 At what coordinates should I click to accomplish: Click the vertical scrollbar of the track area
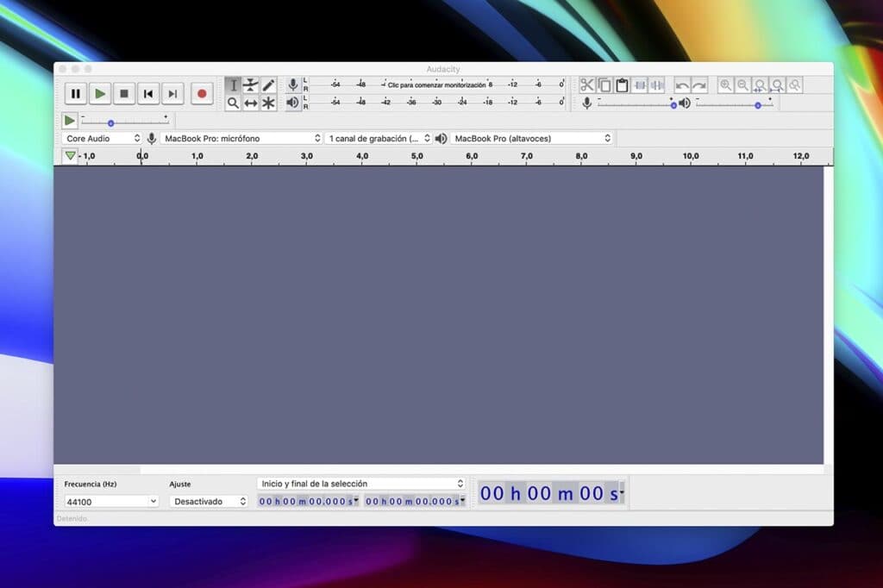point(828,315)
